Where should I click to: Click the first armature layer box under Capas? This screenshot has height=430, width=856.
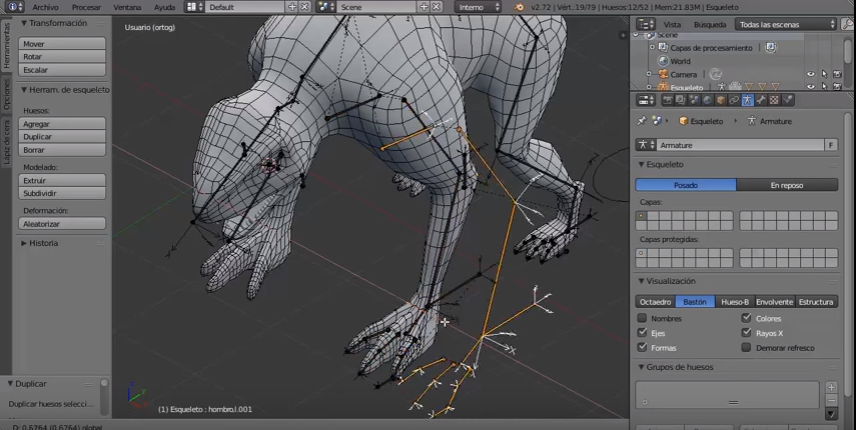pyautogui.click(x=641, y=216)
